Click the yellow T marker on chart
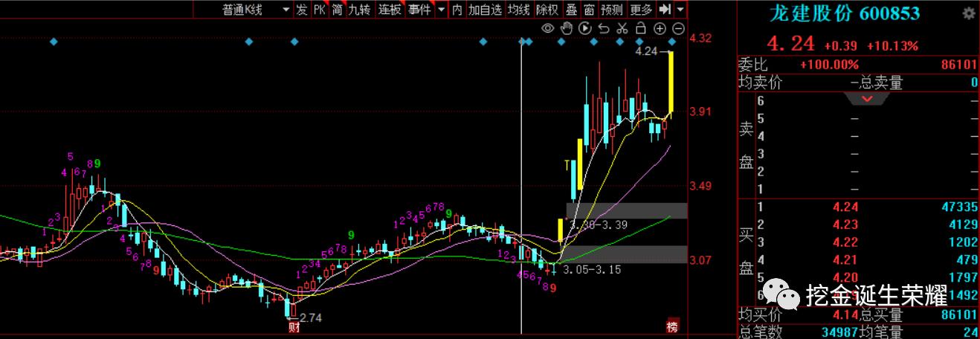Screen dimensions: 980x339 pos(567,164)
